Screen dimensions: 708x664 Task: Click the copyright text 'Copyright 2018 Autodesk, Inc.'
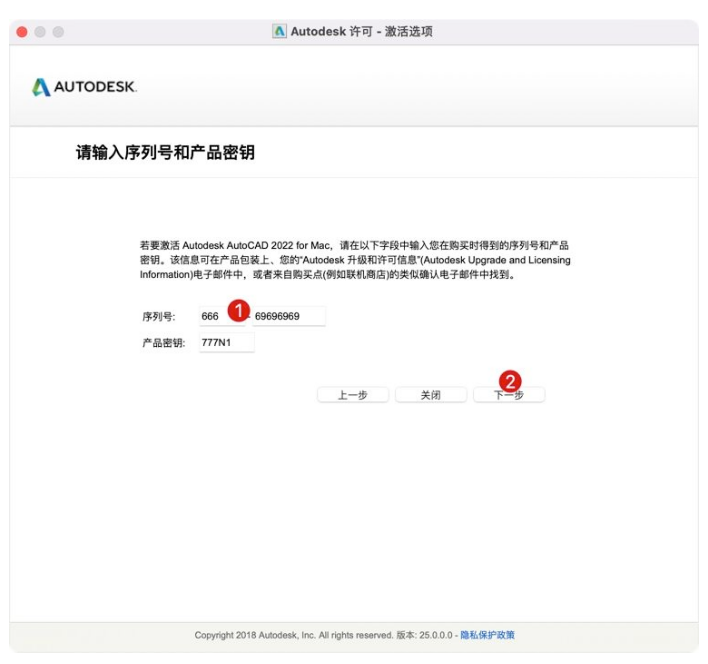click(255, 635)
